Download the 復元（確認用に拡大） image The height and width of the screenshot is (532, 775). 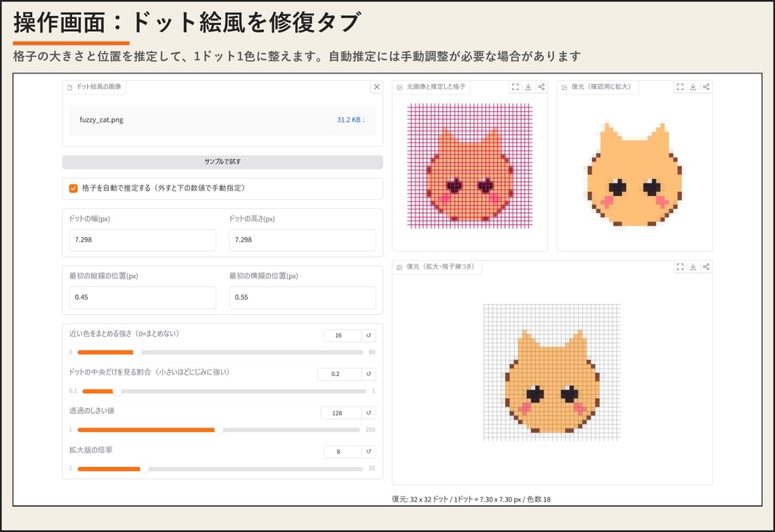pyautogui.click(x=693, y=87)
